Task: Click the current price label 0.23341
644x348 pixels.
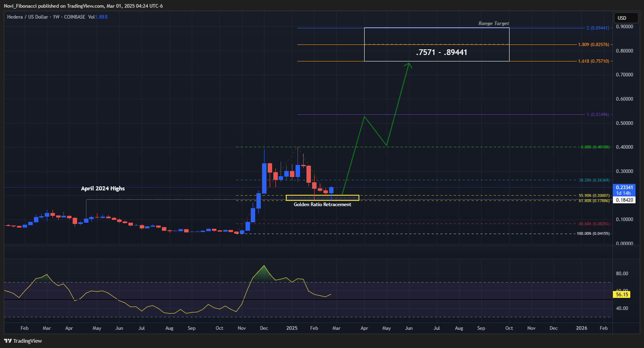Action: point(624,188)
